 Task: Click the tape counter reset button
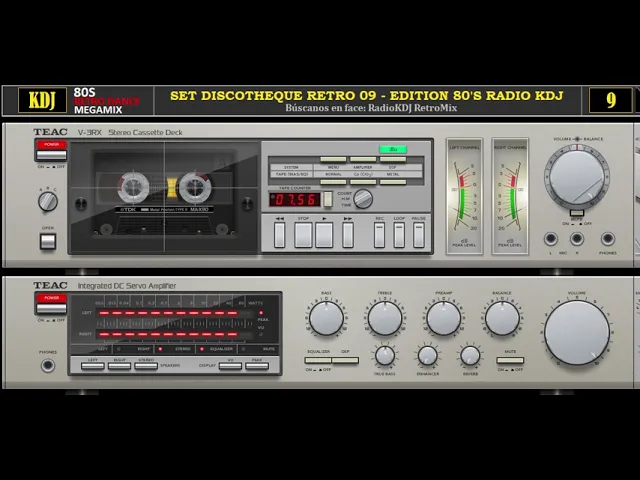tap(328, 199)
